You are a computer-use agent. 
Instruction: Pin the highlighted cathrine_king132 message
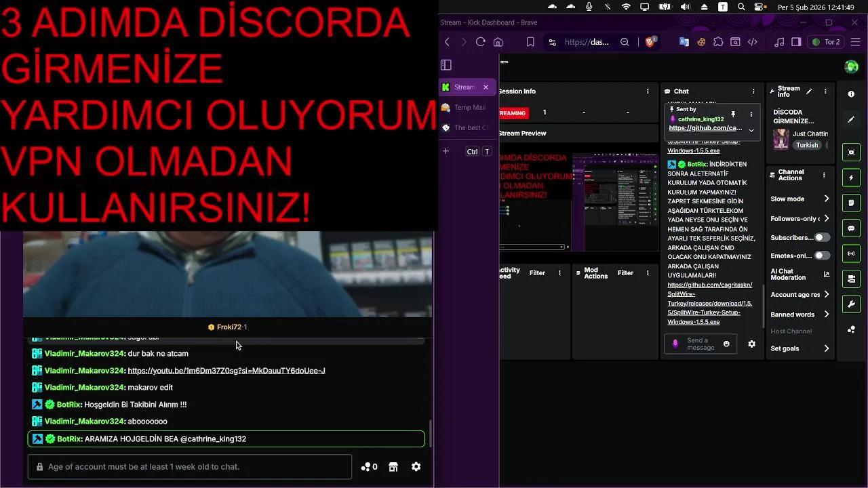(734, 115)
